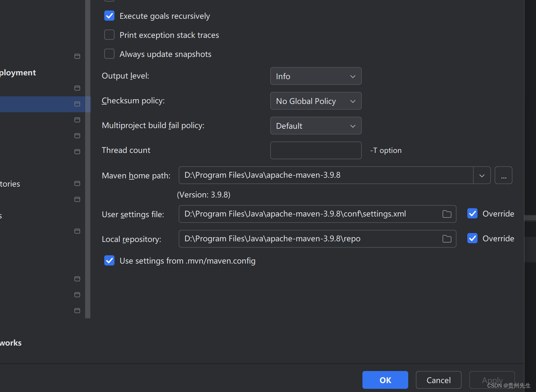Click the sidebar vertical scrollbar
536x392 pixels.
point(88,159)
